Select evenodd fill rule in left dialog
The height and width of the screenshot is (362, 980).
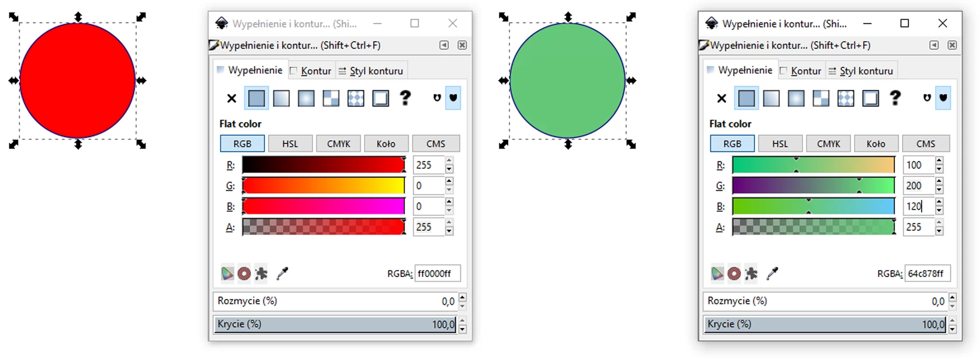[x=437, y=98]
